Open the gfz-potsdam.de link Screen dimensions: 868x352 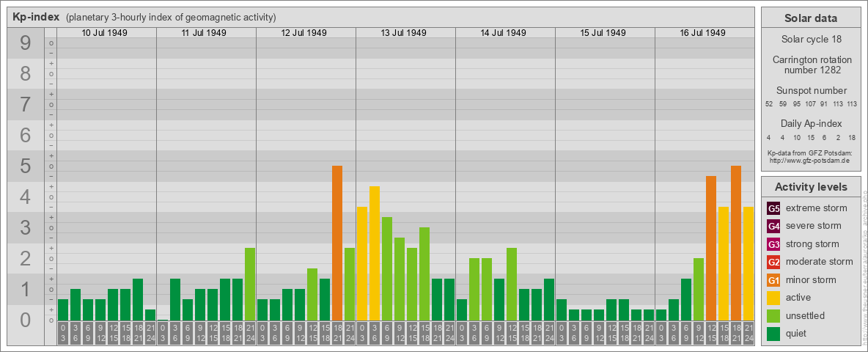pos(809,160)
